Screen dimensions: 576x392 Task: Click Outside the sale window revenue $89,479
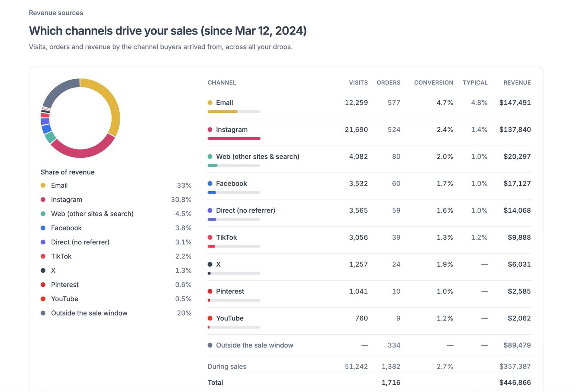click(517, 345)
